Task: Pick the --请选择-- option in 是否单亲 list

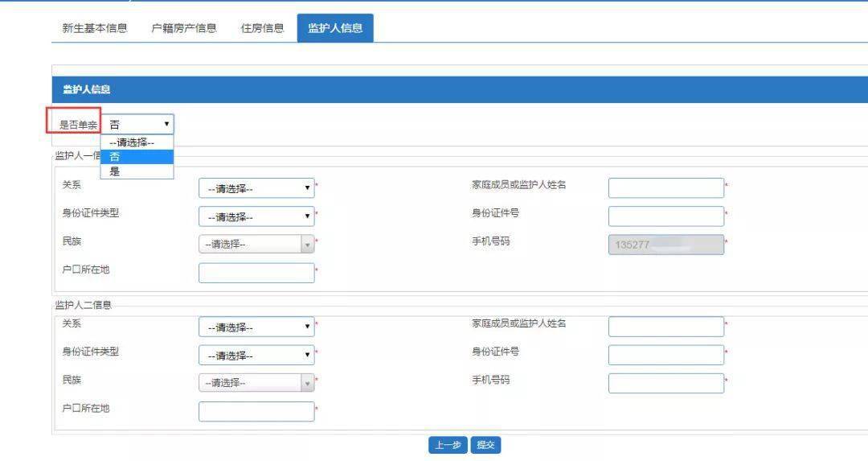Action: 137,142
